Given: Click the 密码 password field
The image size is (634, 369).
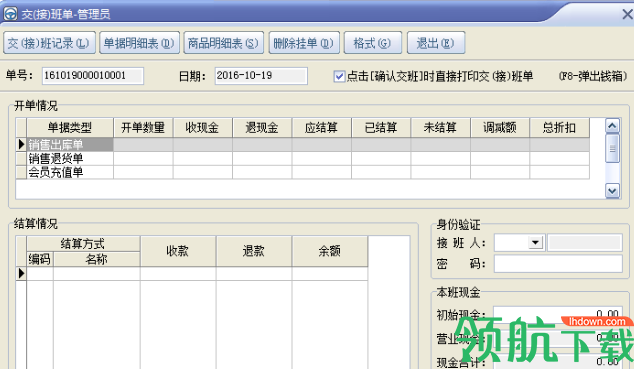Looking at the screenshot, I should coord(558,264).
